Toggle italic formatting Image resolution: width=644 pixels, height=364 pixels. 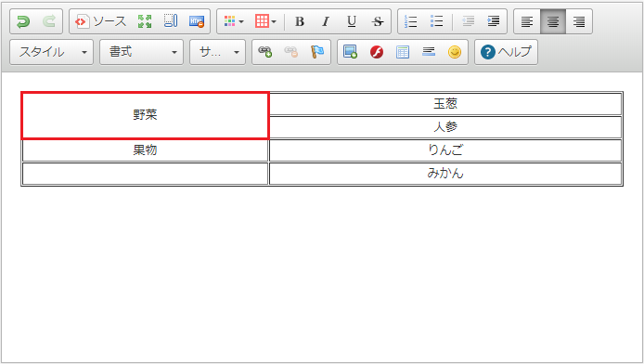[x=326, y=21]
